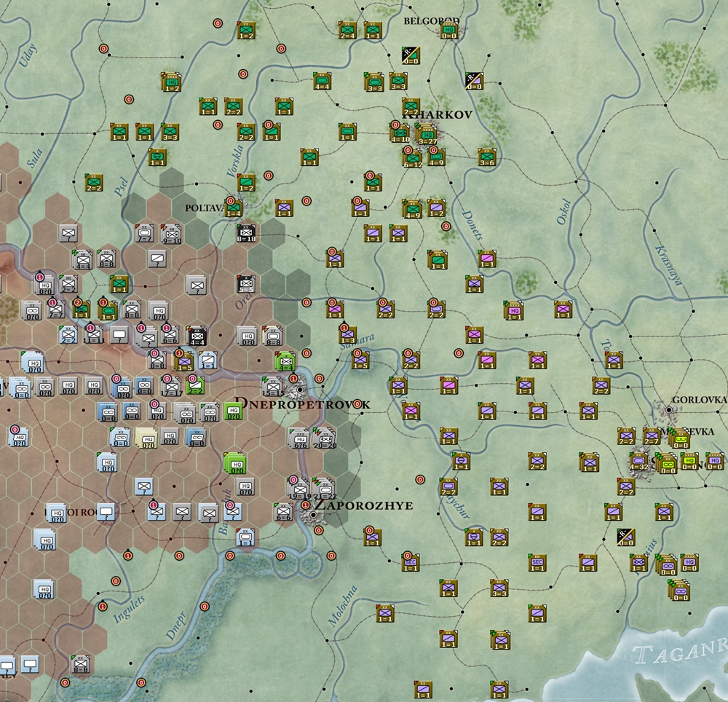Viewport: 728px width, 702px height.
Task: Select the 6=6 counter next to Zaporozhye
Action: coord(283,512)
